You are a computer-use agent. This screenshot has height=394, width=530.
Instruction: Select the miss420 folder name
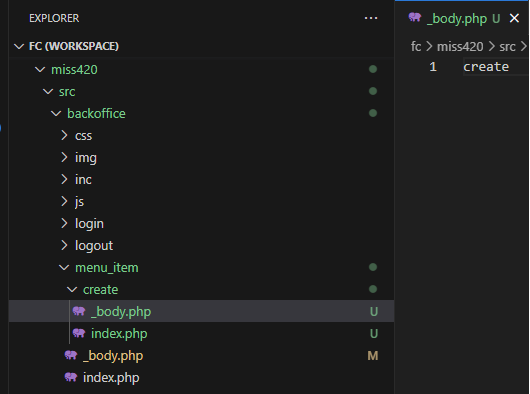74,70
